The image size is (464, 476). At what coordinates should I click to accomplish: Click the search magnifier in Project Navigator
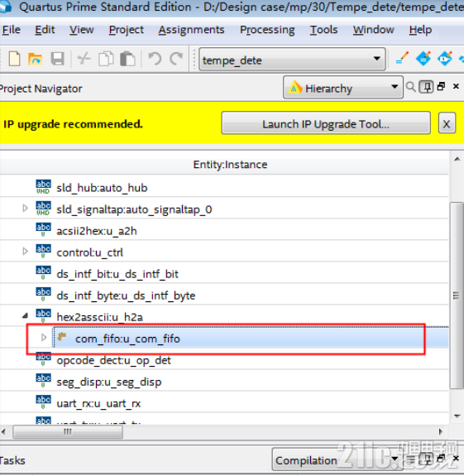coord(410,87)
